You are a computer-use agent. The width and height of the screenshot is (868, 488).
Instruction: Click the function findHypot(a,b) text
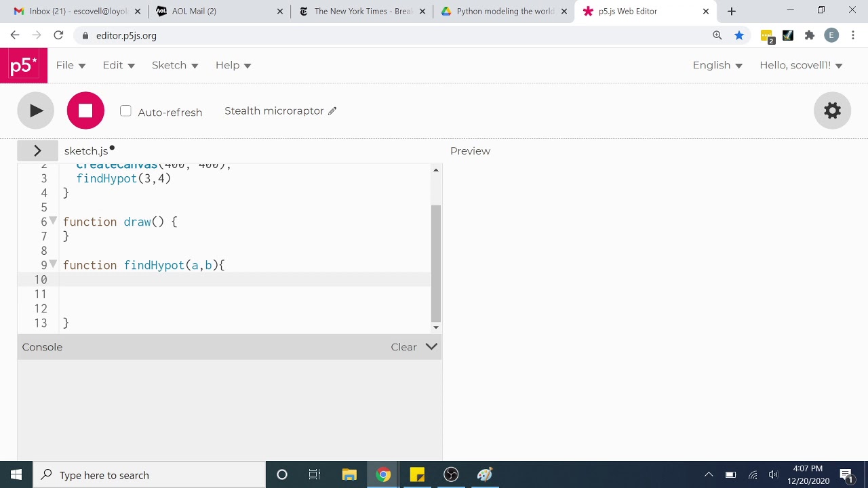pos(140,265)
